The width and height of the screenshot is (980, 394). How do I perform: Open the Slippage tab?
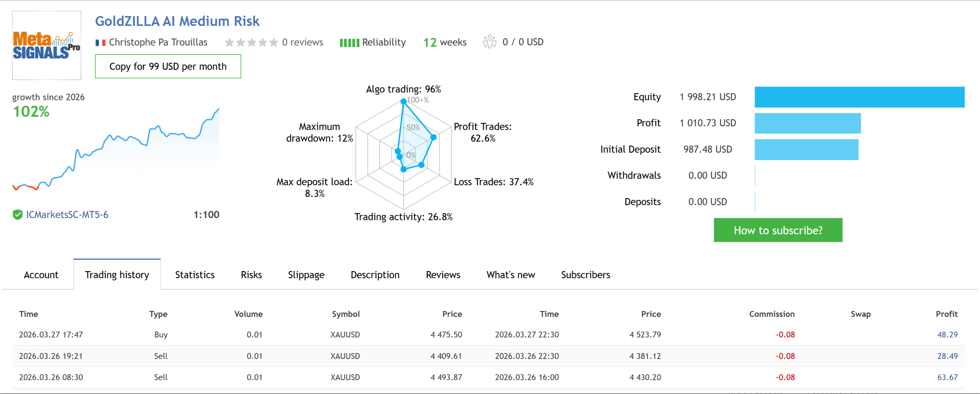[x=306, y=275]
